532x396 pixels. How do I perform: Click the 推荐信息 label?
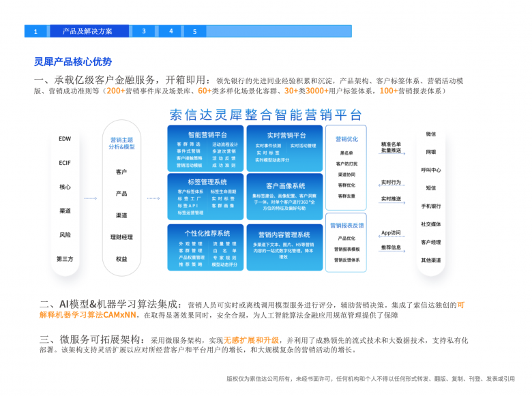tap(391, 247)
